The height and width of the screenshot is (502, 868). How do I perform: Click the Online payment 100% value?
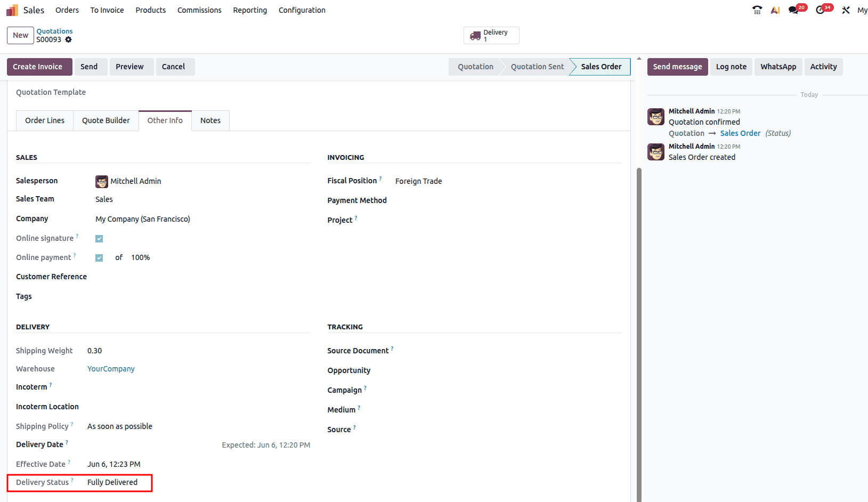pos(141,257)
